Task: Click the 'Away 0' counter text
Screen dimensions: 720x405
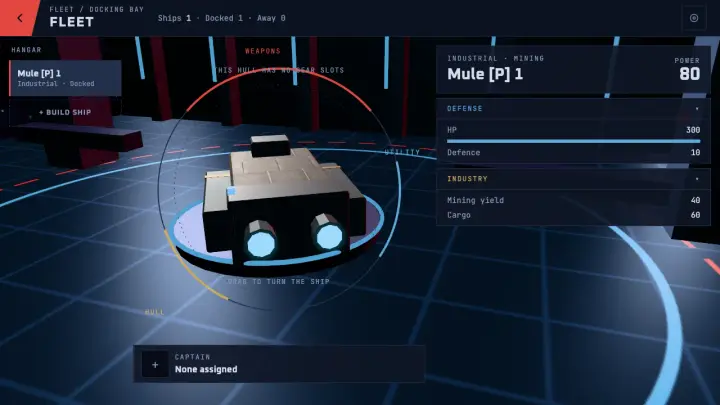Action: (x=271, y=18)
